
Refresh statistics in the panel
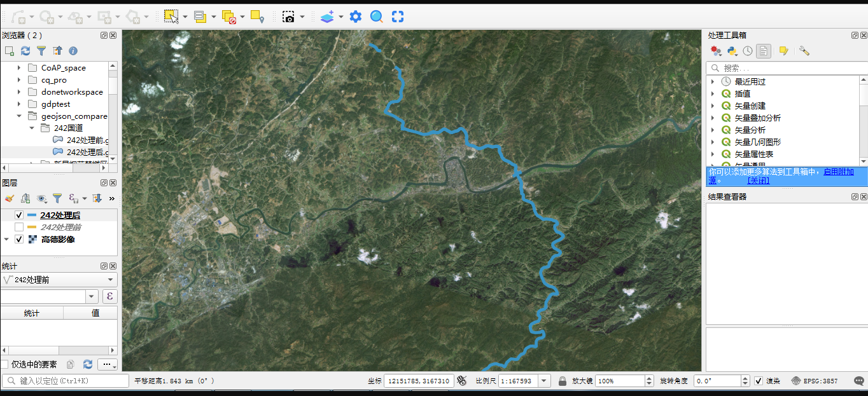click(x=88, y=364)
